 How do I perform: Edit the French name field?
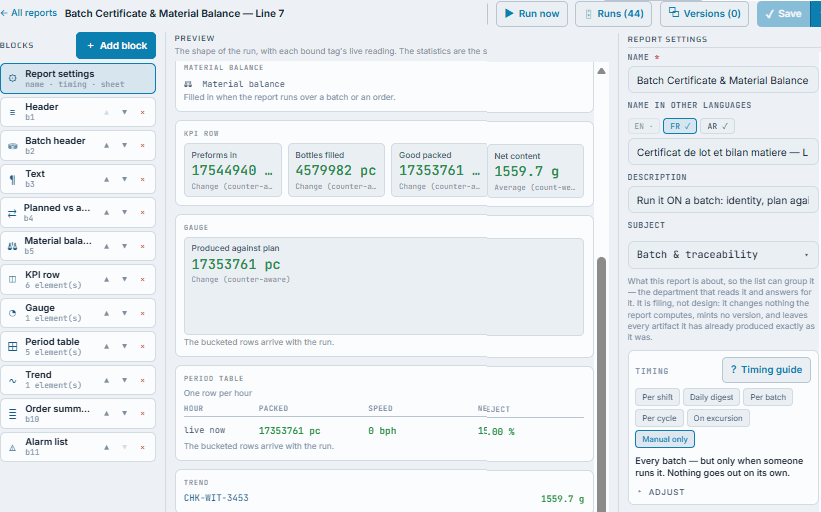tap(723, 152)
